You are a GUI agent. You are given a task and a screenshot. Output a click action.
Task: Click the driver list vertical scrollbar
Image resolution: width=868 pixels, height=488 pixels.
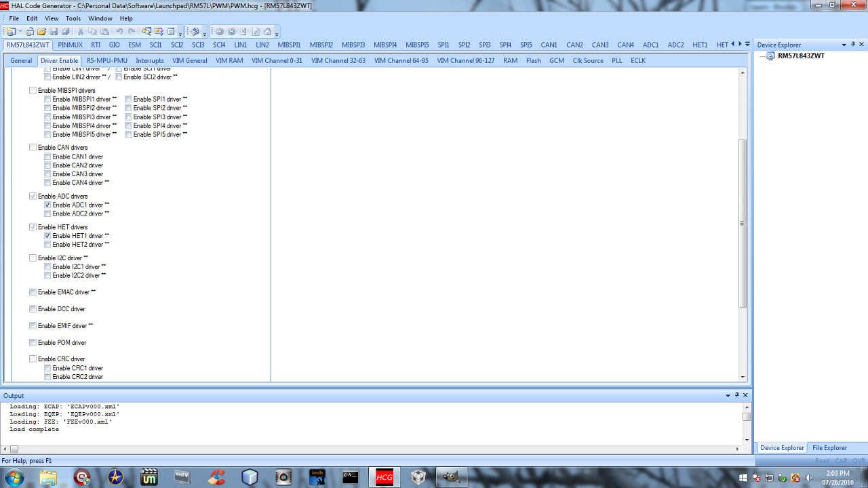click(743, 223)
